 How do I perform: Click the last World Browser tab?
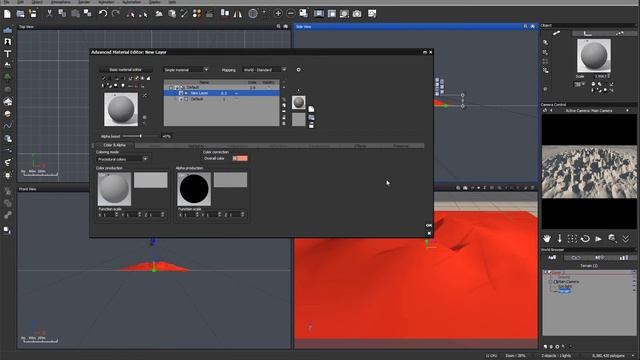[x=624, y=258]
